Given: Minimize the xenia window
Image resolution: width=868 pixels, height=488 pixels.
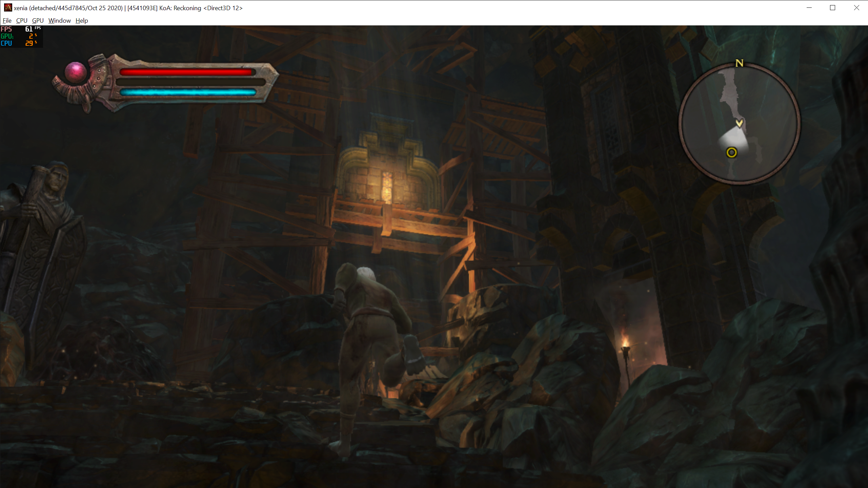Looking at the screenshot, I should [x=809, y=7].
